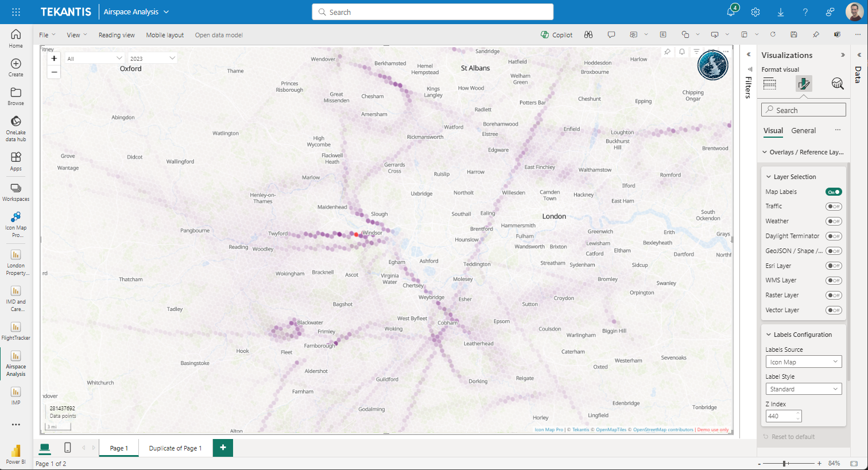This screenshot has height=470, width=868.
Task: Save the report using the disk icon
Action: 793,34
